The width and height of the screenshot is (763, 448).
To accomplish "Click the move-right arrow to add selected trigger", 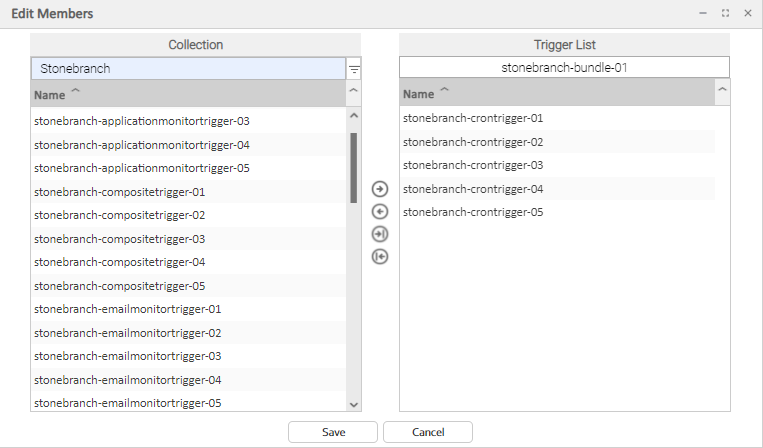I will [x=380, y=189].
